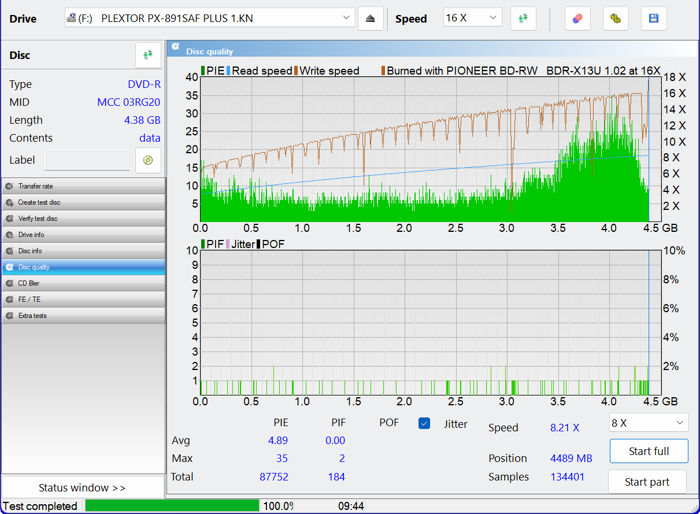Refresh disc information in Disc panel

click(x=148, y=55)
